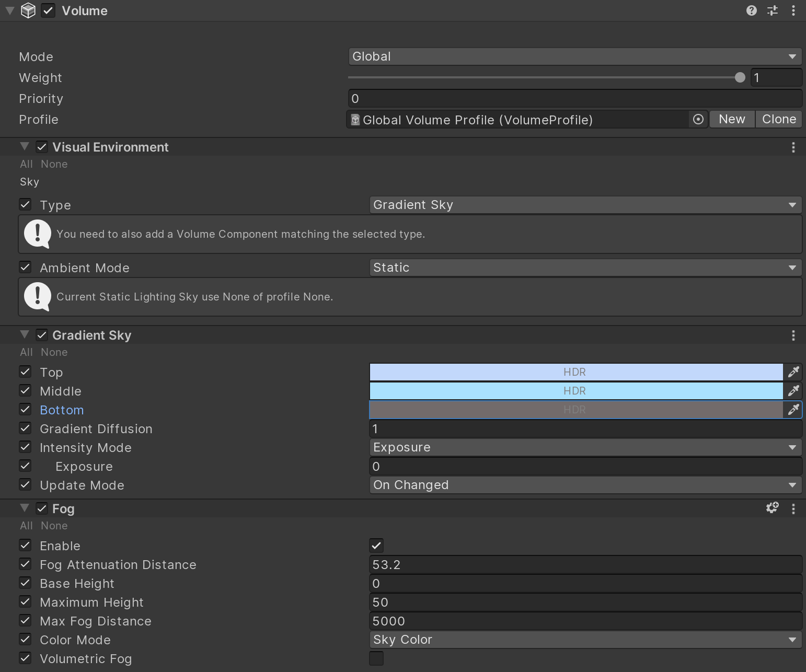Open the Gradient Sky overflow menu
Image resolution: width=806 pixels, height=672 pixels.
793,335
